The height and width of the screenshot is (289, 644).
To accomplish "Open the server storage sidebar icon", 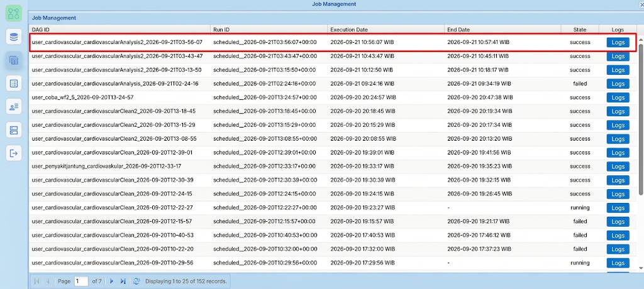I will [14, 131].
